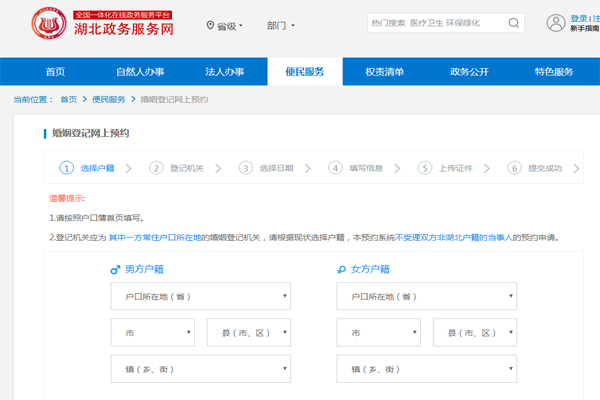This screenshot has width=600, height=400.
Task: Go to the 首页 navigation tab
Action: 55,72
